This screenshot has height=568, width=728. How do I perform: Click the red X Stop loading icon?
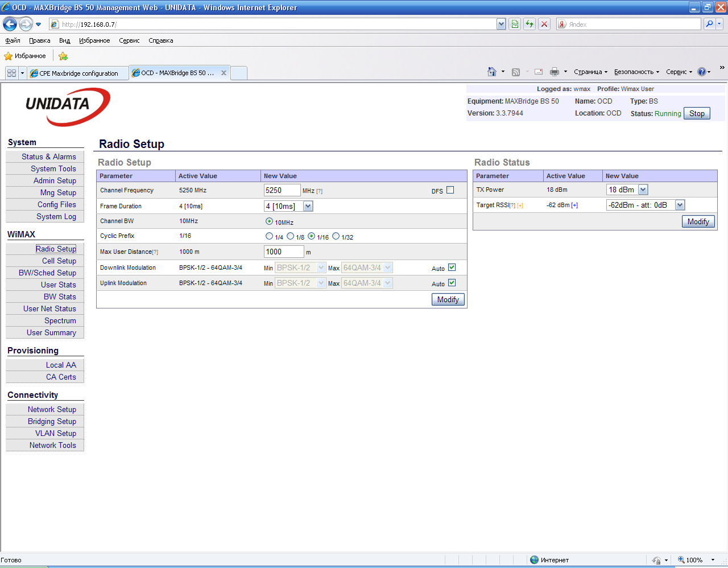[544, 24]
